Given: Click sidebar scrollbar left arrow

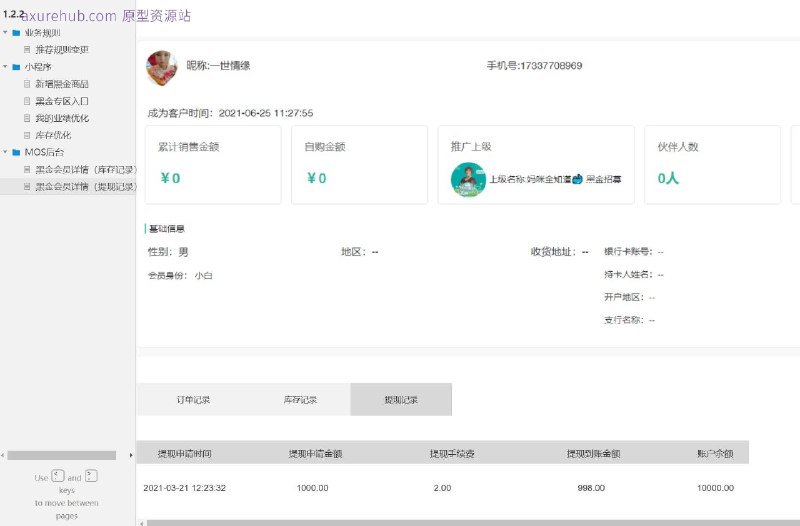Looking at the screenshot, I should (3, 455).
